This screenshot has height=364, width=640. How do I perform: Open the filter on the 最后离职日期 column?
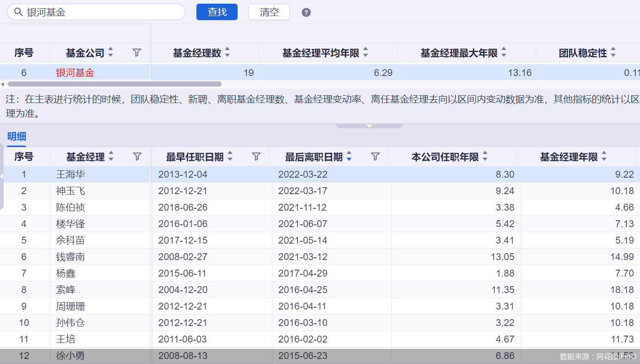(375, 156)
